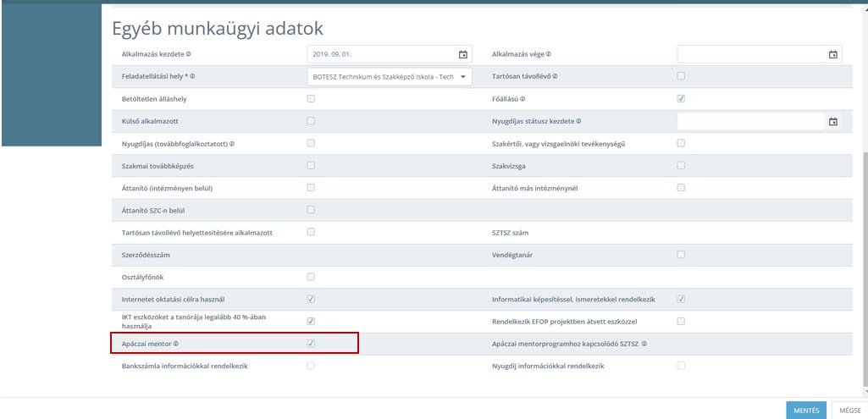Toggle Tartósan távollévő checkbox

pos(681,76)
